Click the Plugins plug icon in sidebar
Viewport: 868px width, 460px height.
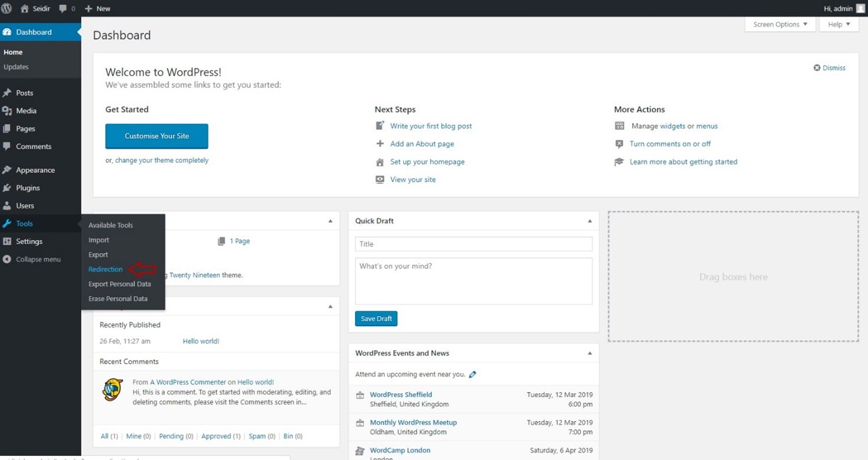coord(7,188)
